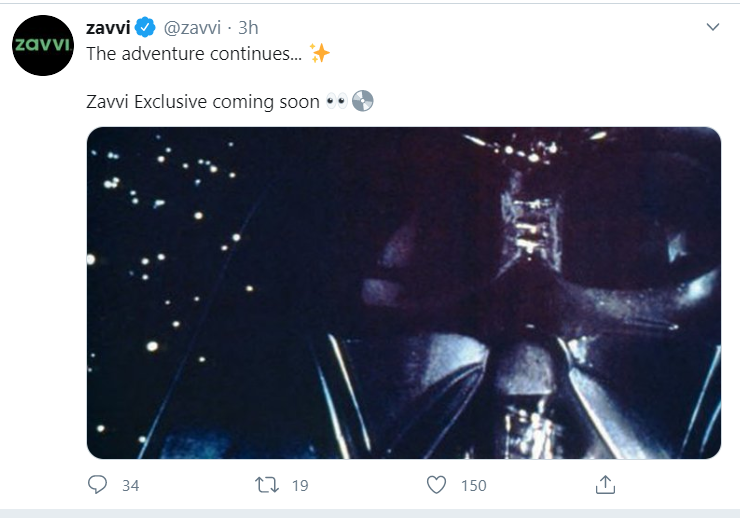This screenshot has width=740, height=518.
Task: Click the reply speech bubble icon
Action: point(97,485)
